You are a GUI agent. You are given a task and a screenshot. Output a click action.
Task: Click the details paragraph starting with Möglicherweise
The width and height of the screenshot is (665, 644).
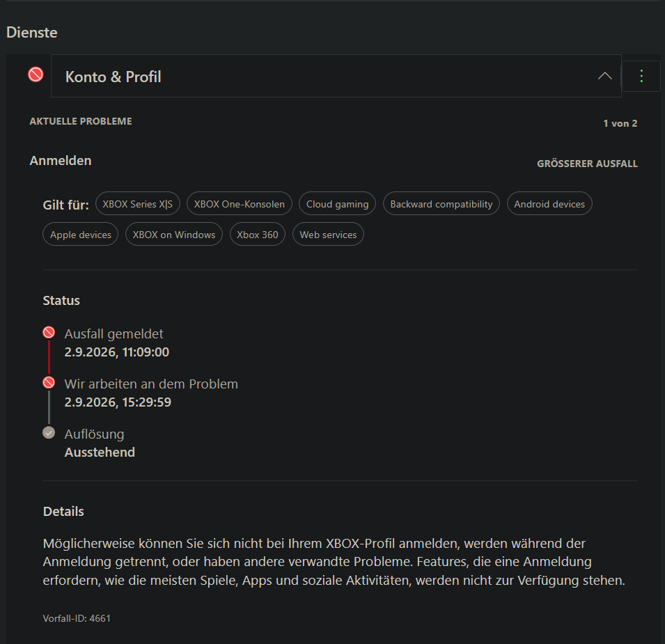(334, 562)
